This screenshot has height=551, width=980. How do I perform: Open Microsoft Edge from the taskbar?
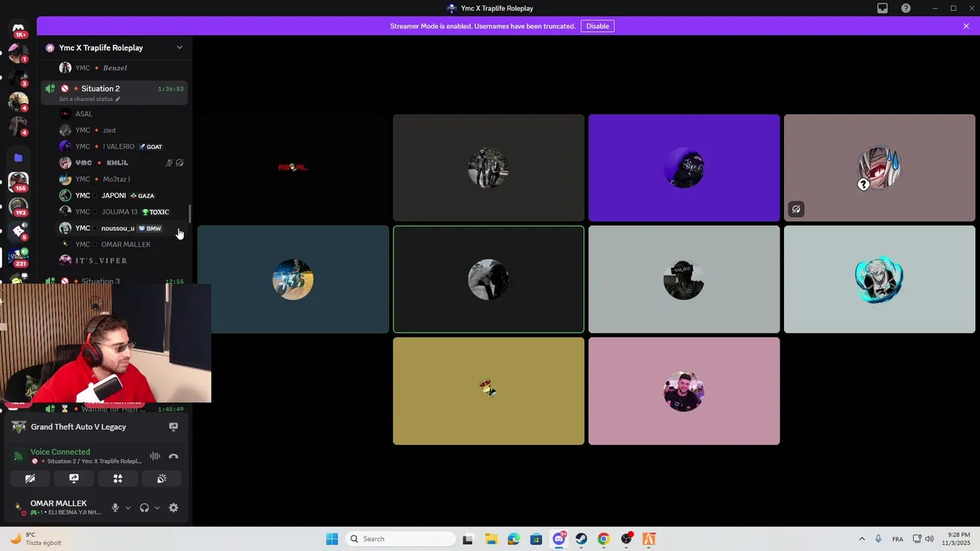click(513, 539)
